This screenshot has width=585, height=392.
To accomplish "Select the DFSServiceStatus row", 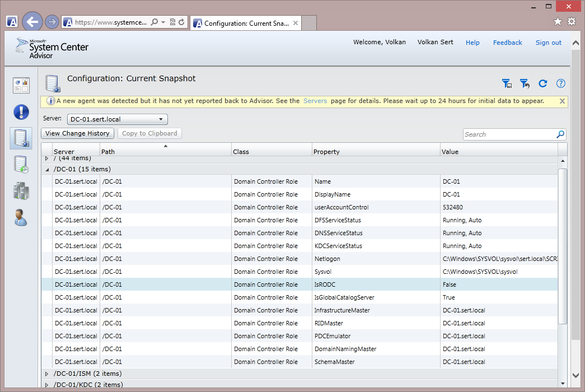I will (299, 220).
